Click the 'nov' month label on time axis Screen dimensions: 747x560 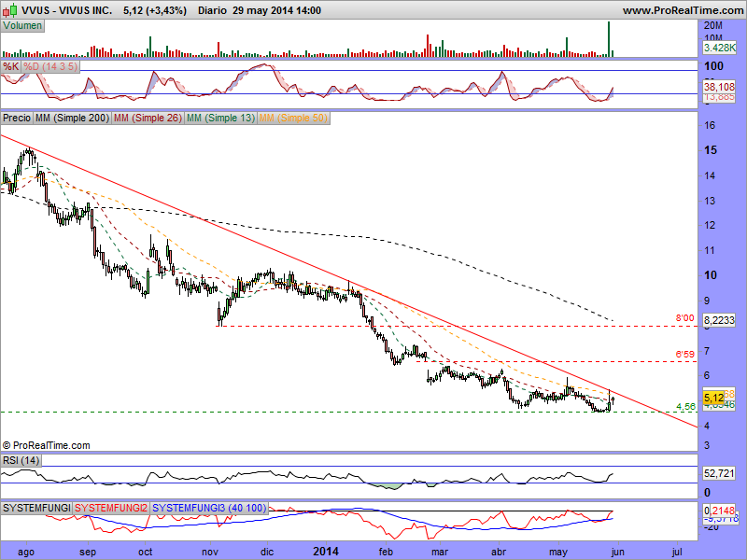pos(209,552)
